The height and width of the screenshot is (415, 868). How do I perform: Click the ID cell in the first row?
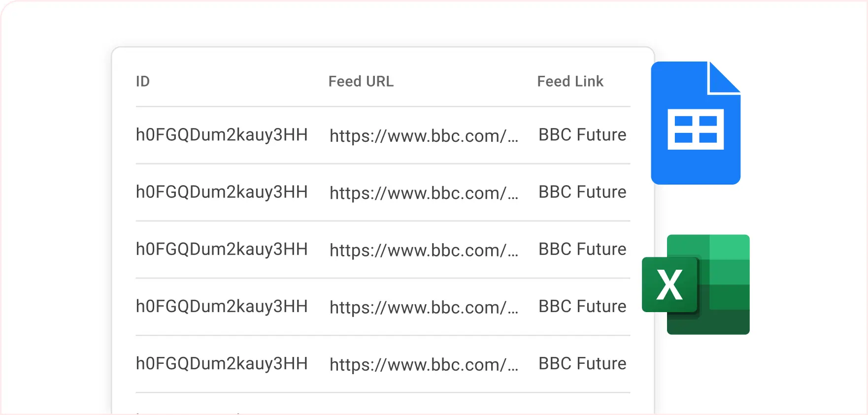(222, 135)
